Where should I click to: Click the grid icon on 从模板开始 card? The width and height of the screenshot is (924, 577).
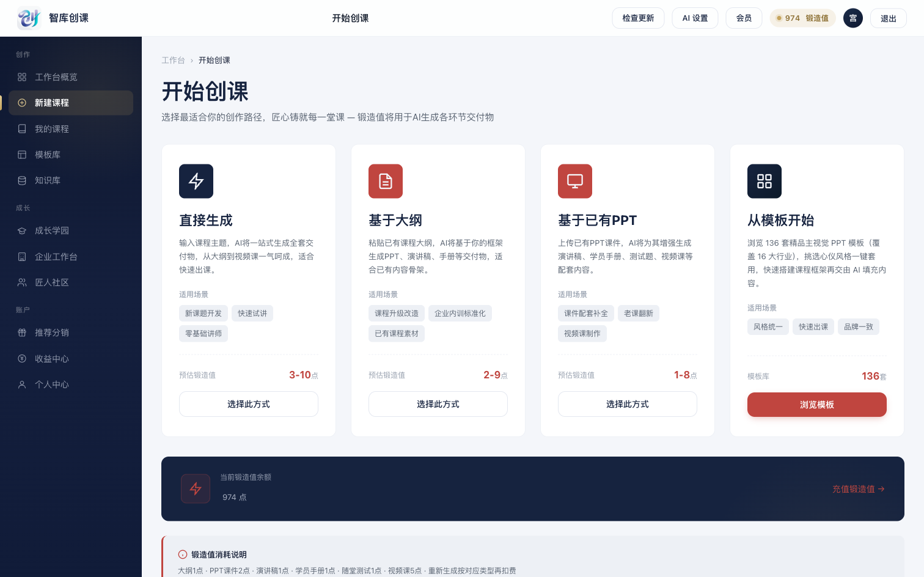point(765,181)
